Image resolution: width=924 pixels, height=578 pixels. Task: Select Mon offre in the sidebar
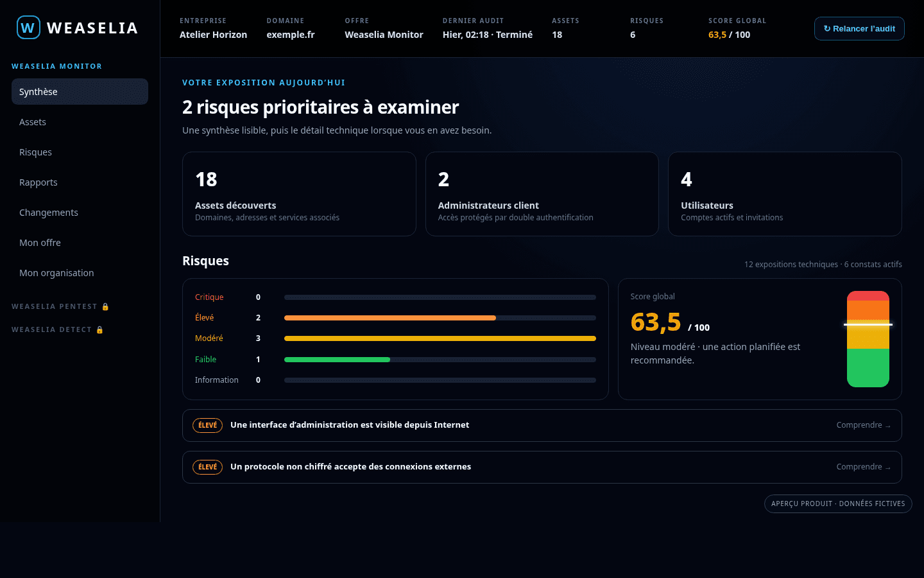(80, 243)
